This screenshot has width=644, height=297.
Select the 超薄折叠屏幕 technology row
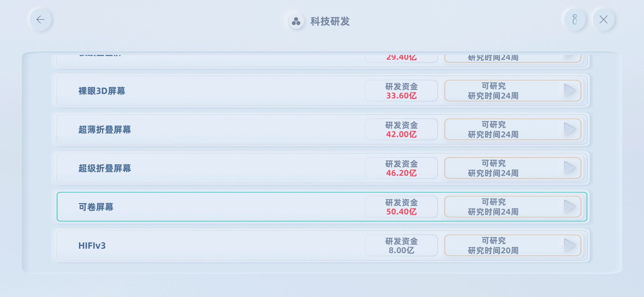(322, 129)
